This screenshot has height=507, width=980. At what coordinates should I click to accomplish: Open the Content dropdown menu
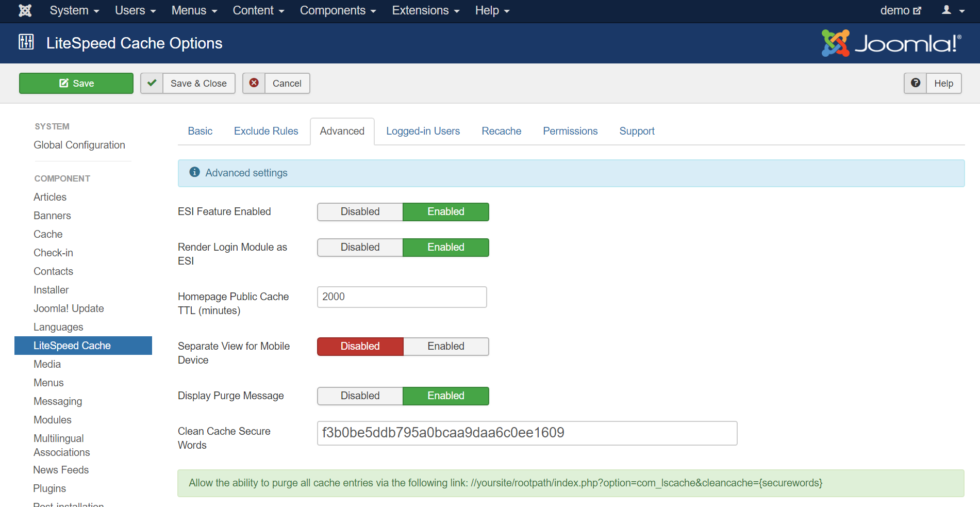(258, 10)
